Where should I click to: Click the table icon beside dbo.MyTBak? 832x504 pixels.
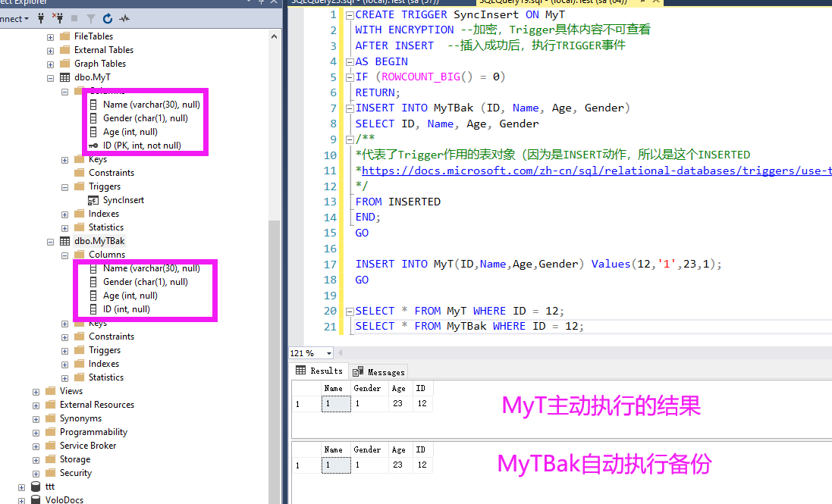click(64, 241)
